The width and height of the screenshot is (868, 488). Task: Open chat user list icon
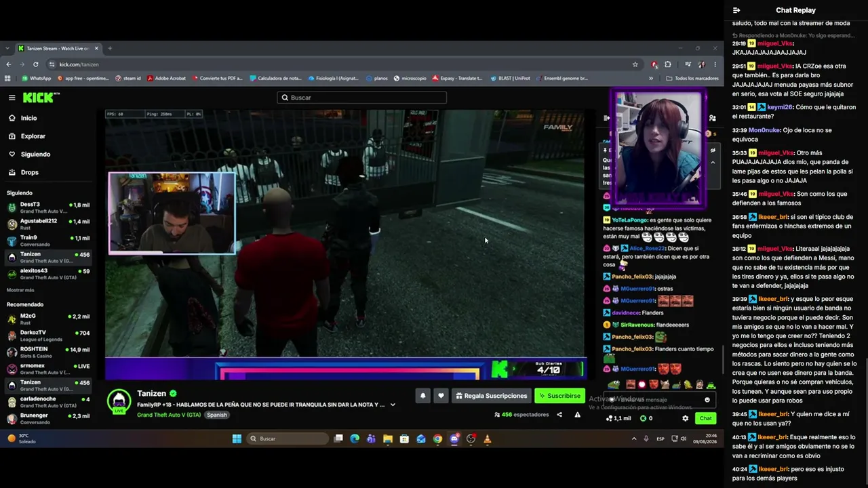pyautogui.click(x=712, y=118)
